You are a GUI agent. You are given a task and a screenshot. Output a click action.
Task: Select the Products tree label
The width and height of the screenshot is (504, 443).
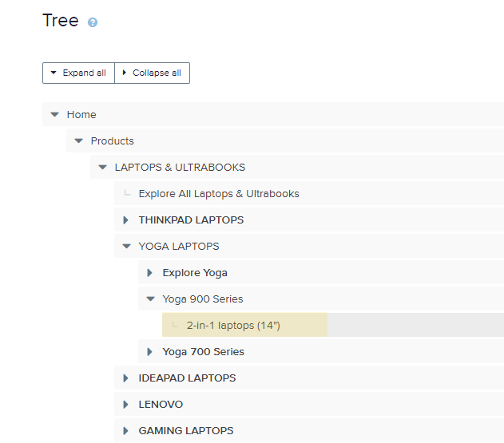point(112,141)
